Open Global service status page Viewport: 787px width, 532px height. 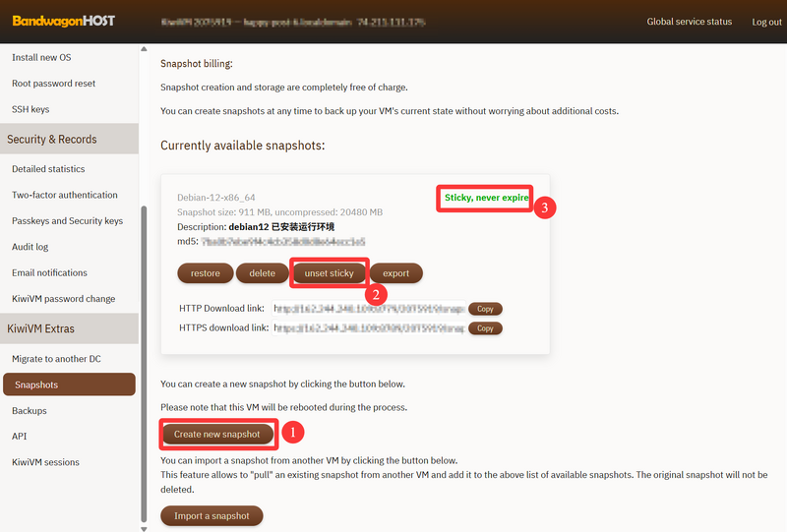(689, 22)
